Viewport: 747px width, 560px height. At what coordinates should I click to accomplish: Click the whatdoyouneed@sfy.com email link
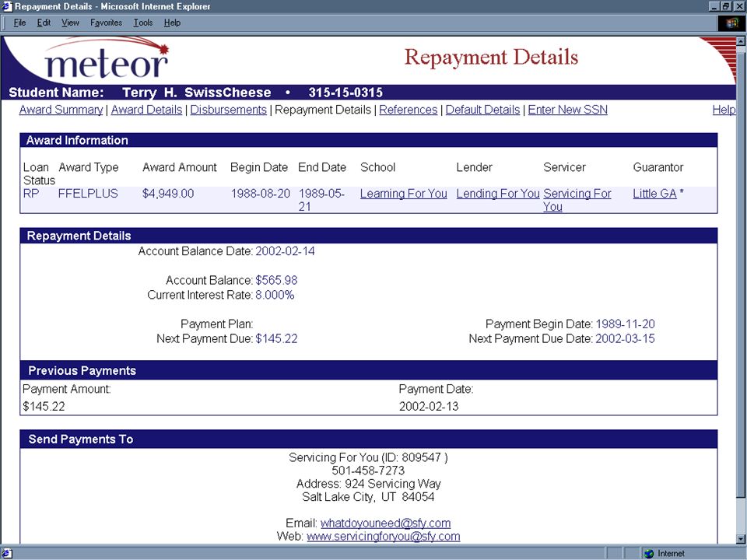(385, 523)
